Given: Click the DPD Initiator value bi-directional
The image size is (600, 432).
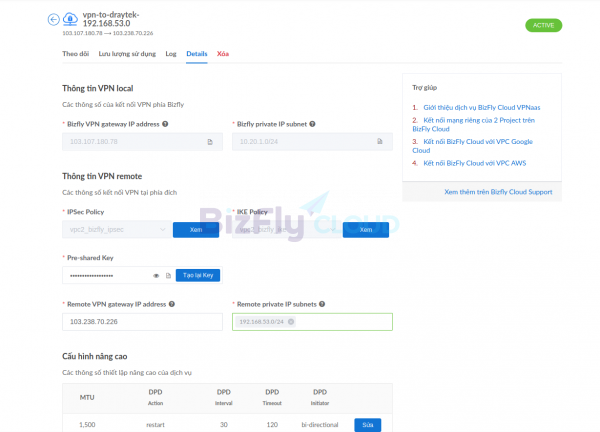Looking at the screenshot, I should pyautogui.click(x=320, y=425).
